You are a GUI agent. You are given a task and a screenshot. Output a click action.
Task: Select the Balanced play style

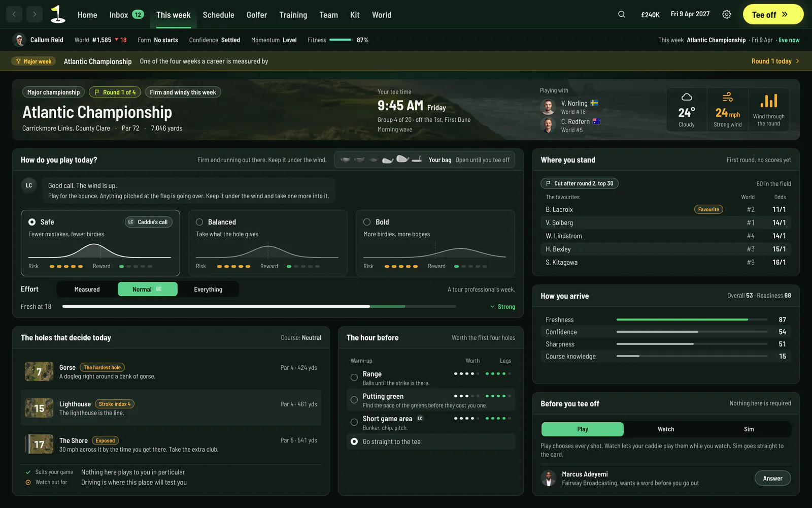pos(268,243)
